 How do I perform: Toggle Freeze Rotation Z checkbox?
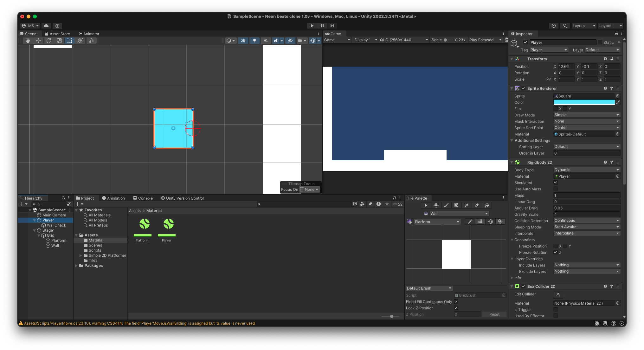coord(556,252)
